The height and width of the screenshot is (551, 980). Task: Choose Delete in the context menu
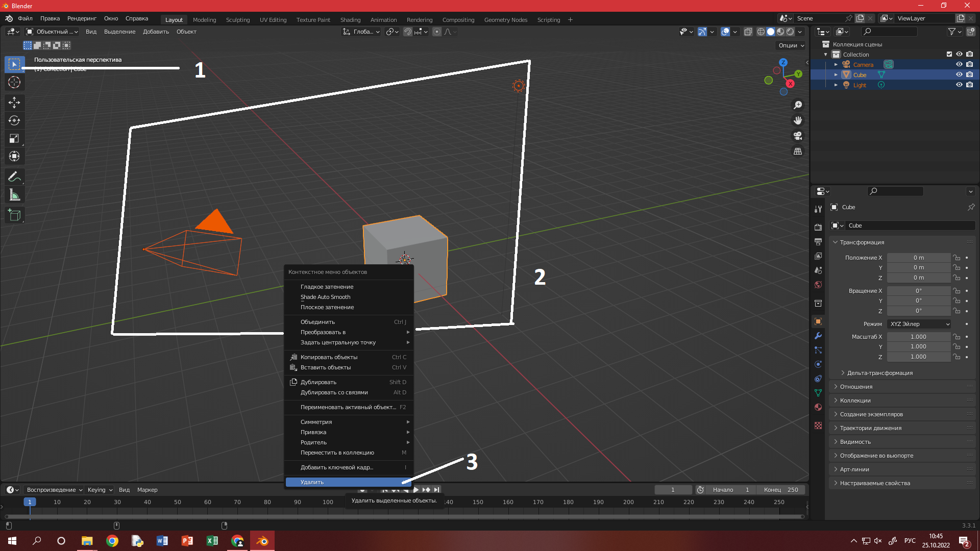coord(349,482)
